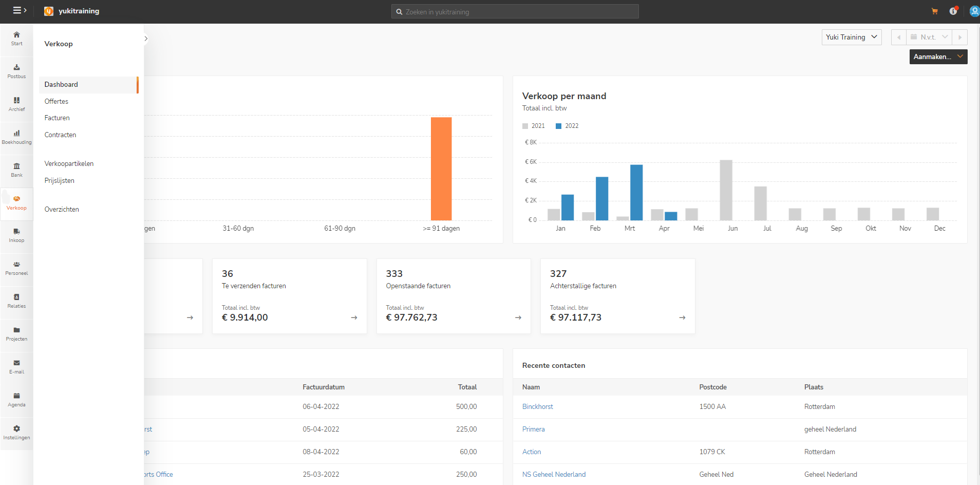The width and height of the screenshot is (980, 485).
Task: Open Contracten menu item
Action: point(60,135)
